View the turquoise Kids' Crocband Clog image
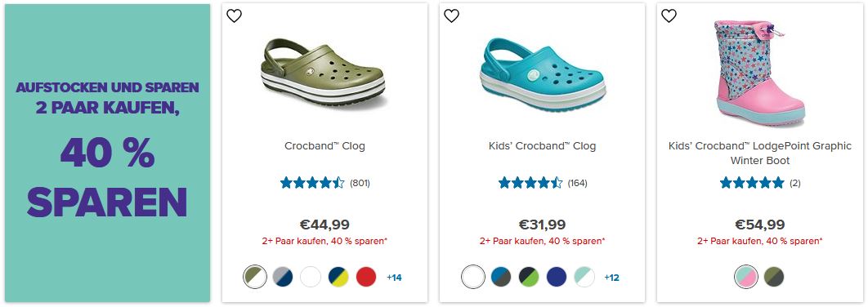The image size is (868, 307). coord(543,74)
